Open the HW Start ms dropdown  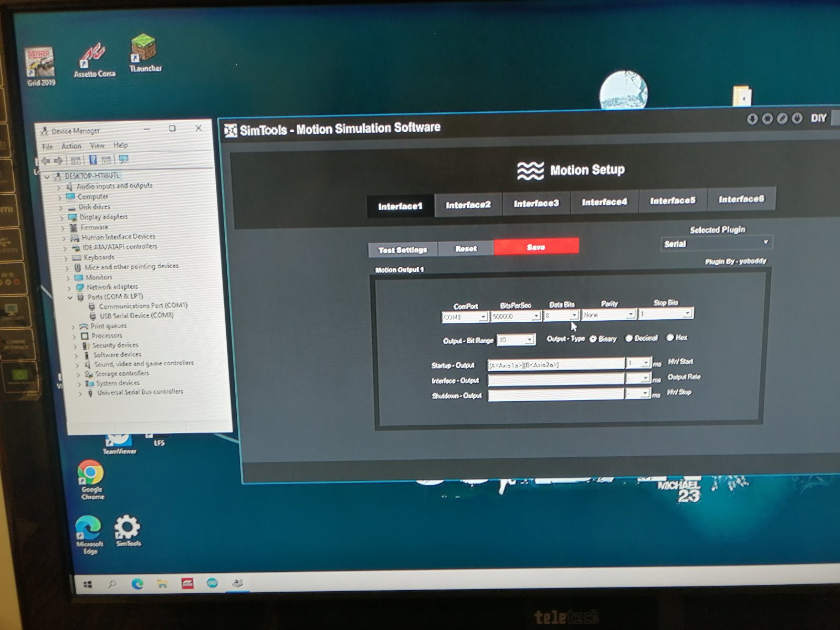click(638, 362)
